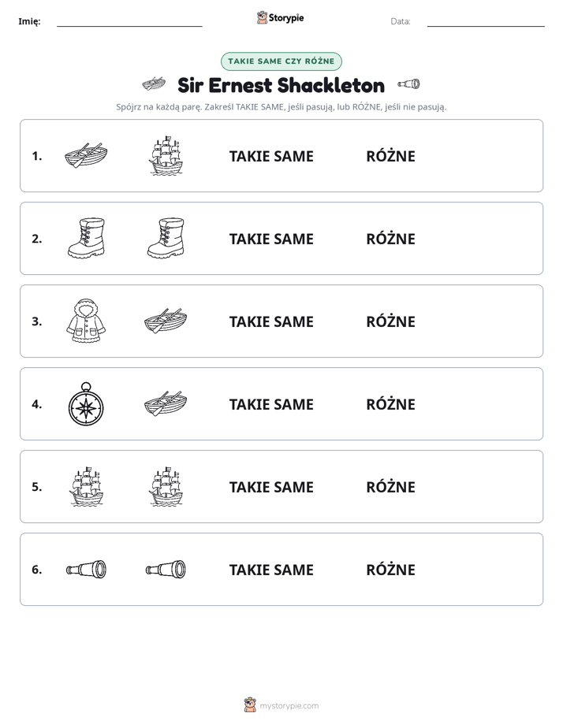Image resolution: width=563 pixels, height=728 pixels.
Task: Select RÓŻNE for pair 3
Action: coord(390,321)
